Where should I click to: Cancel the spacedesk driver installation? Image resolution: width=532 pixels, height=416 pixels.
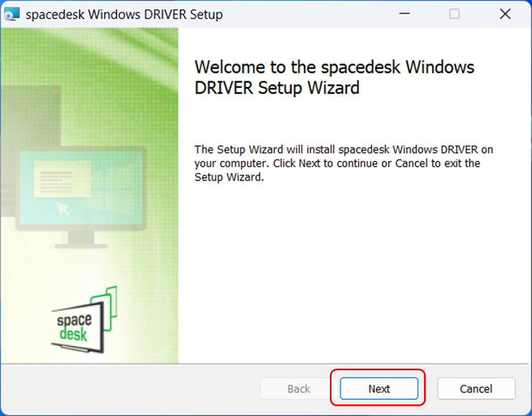pyautogui.click(x=476, y=388)
